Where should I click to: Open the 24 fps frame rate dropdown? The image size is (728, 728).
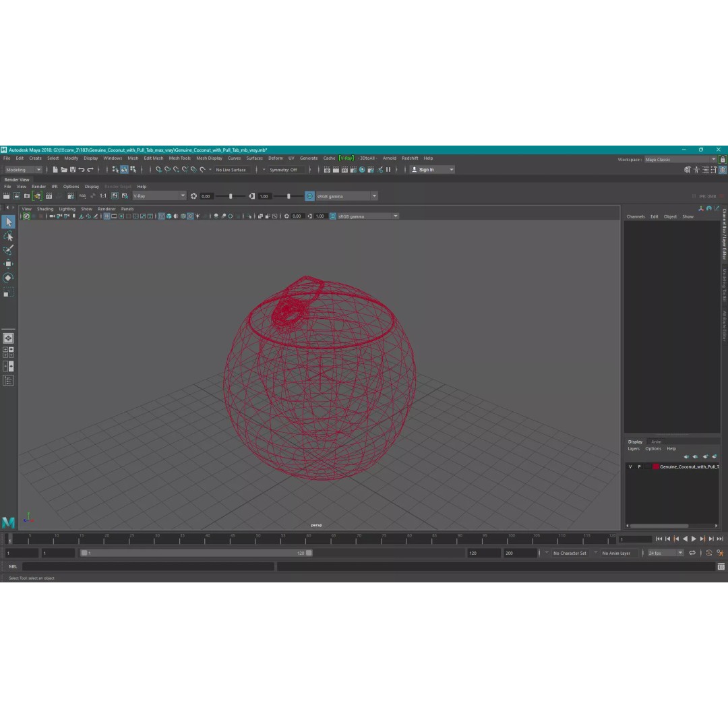665,553
